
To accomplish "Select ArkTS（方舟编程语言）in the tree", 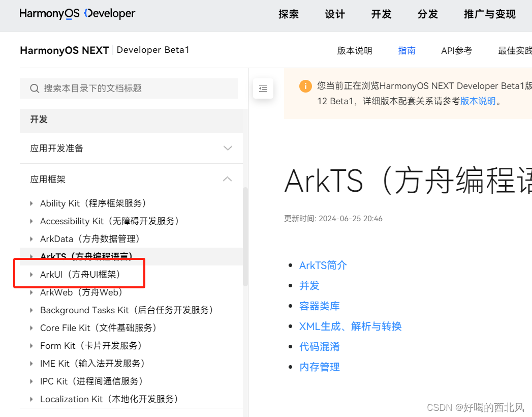I will [86, 256].
